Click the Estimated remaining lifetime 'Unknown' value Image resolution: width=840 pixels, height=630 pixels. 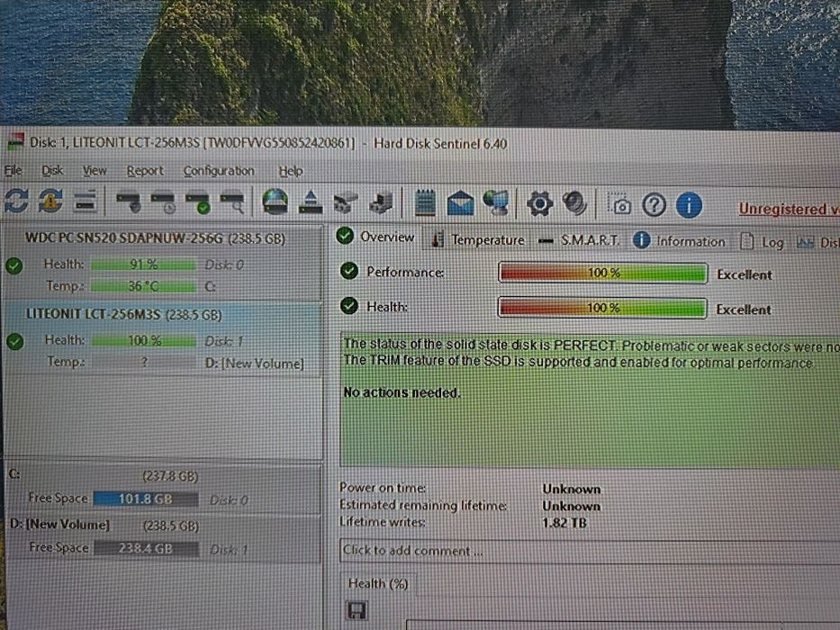[x=571, y=506]
